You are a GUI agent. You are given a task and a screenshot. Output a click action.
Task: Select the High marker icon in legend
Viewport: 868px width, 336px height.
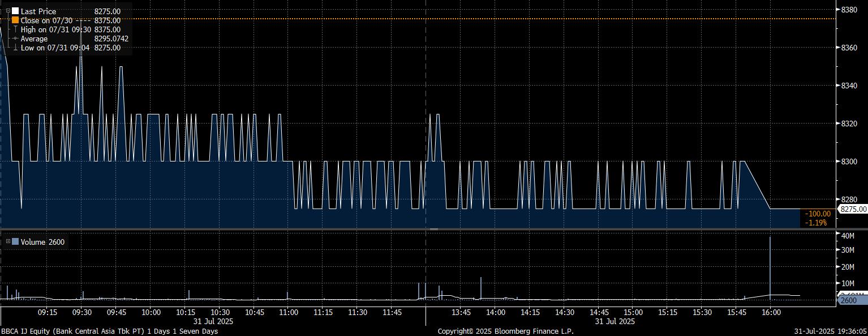coord(15,29)
